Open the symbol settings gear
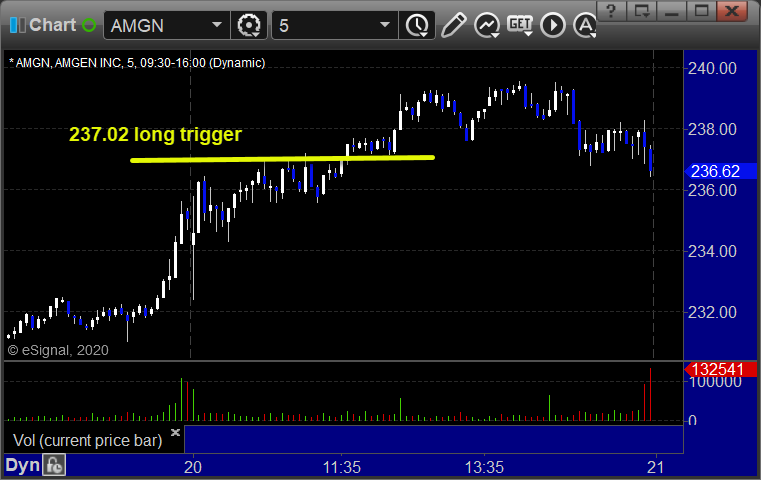 [x=248, y=25]
